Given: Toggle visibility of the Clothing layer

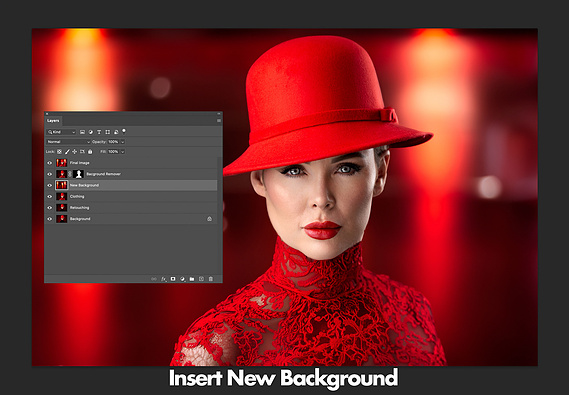Looking at the screenshot, I should tap(50, 197).
